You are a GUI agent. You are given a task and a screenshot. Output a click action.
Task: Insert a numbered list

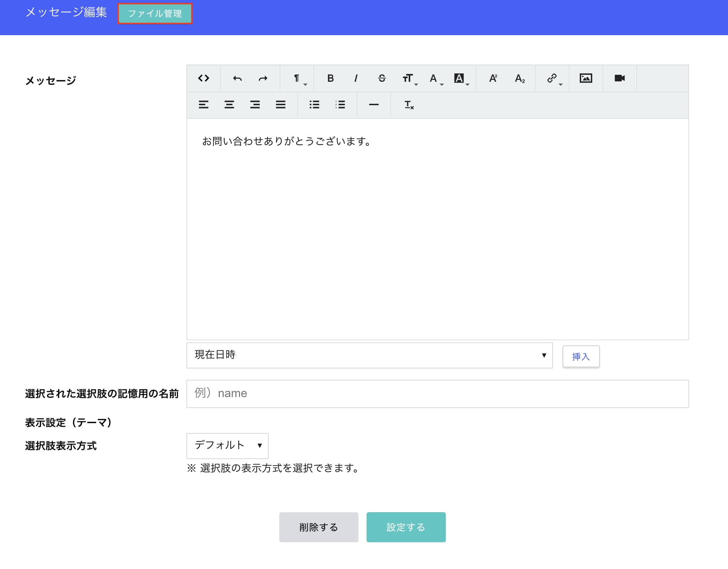[x=340, y=105]
